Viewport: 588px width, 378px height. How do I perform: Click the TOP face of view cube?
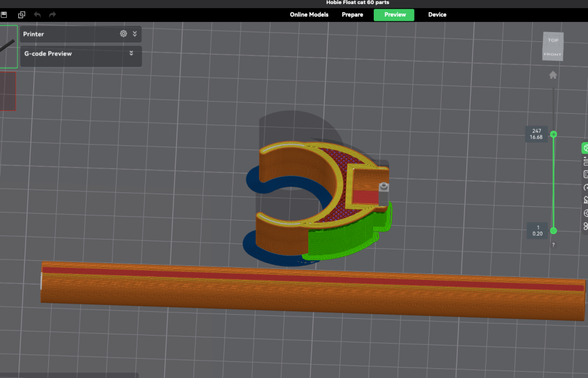coord(553,40)
